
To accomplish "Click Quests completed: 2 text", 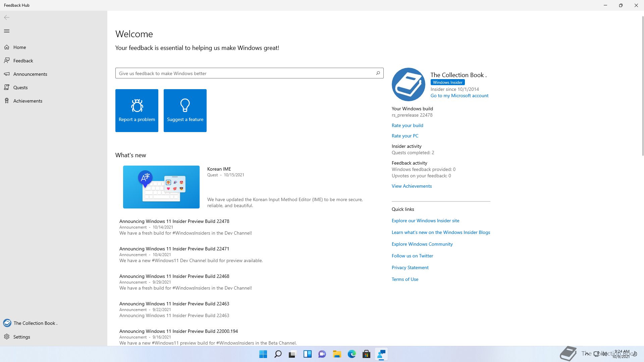I will 413,153.
